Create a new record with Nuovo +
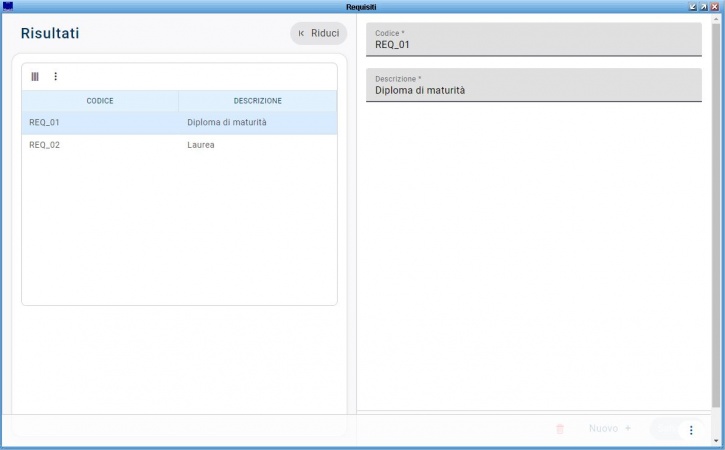725x450 pixels. [609, 428]
